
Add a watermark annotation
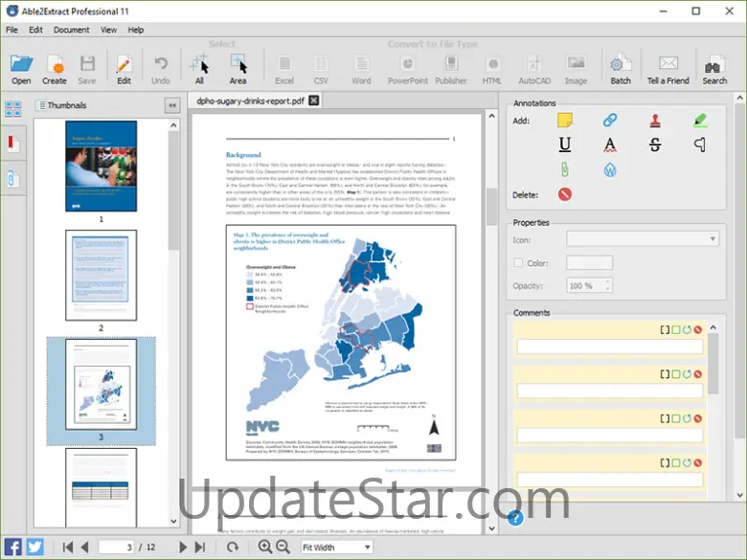(610, 169)
